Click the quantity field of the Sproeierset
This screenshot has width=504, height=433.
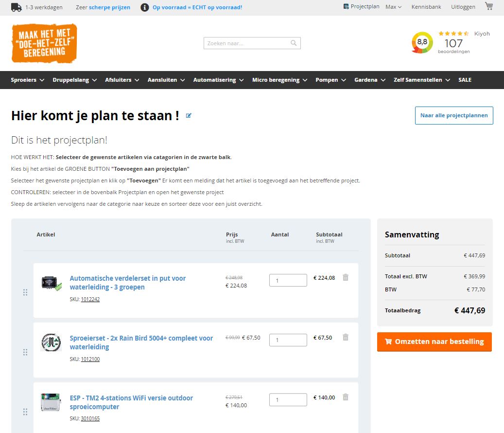[x=288, y=340]
